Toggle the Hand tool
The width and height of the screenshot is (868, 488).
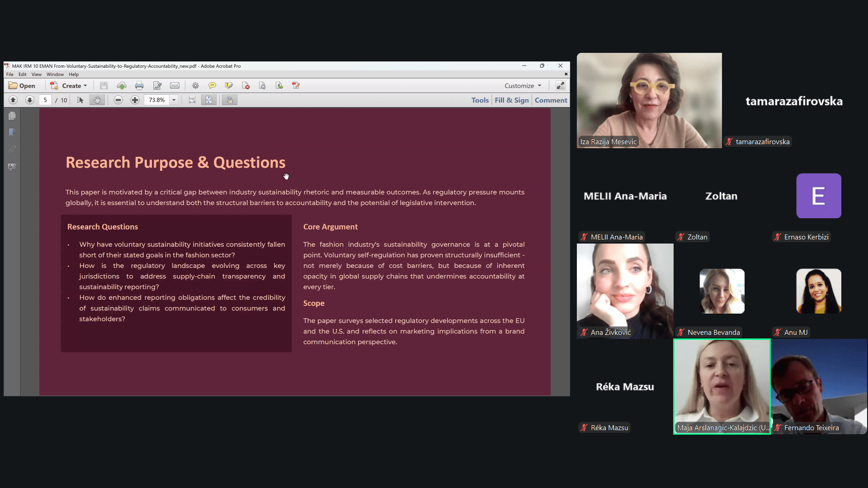(x=97, y=100)
